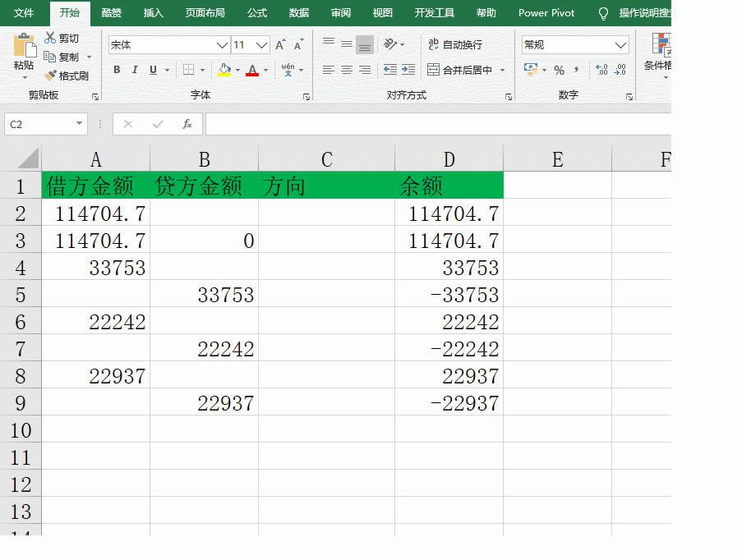The height and width of the screenshot is (560, 742).
Task: Expand the Name Box dropdown arrow
Action: click(x=79, y=124)
